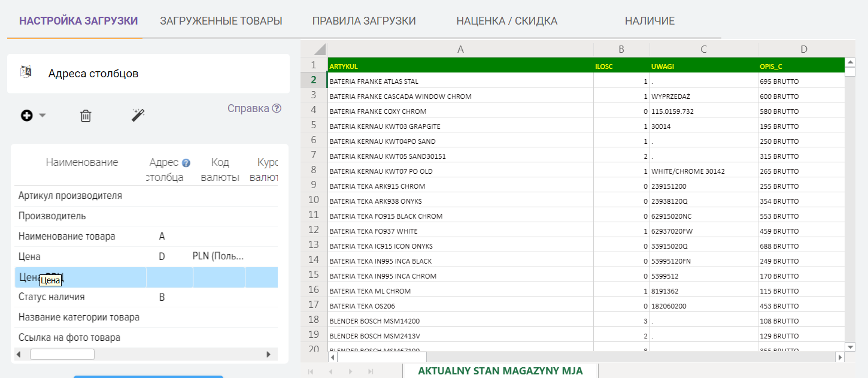
Task: Select spreadsheet column B header
Action: tap(621, 49)
